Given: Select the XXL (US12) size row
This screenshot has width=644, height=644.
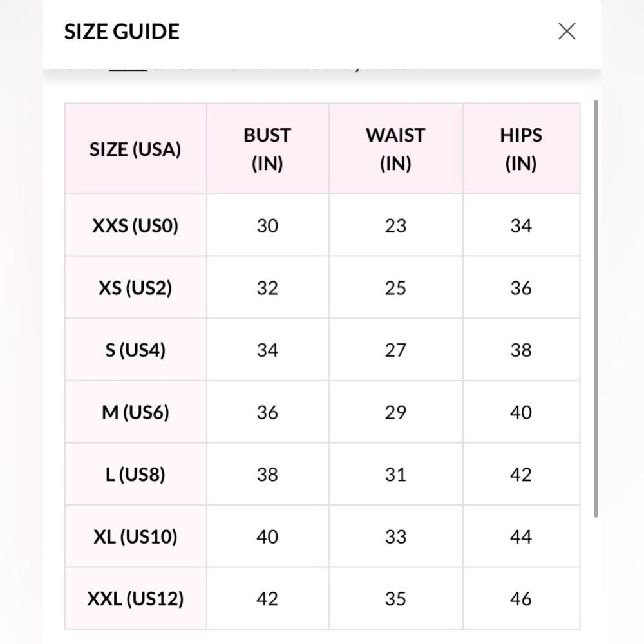Looking at the screenshot, I should click(323, 598).
